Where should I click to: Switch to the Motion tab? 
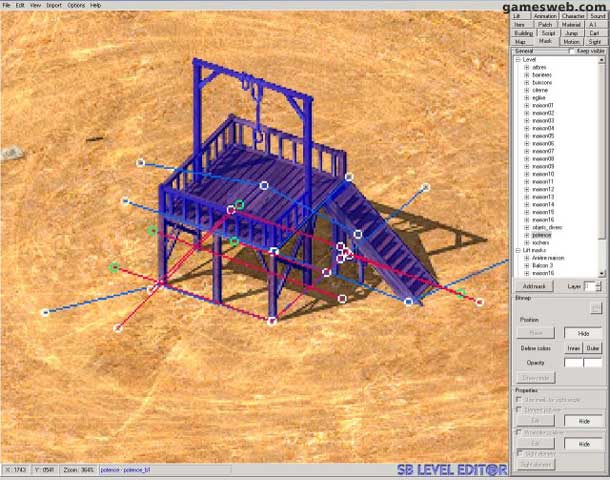click(571, 42)
